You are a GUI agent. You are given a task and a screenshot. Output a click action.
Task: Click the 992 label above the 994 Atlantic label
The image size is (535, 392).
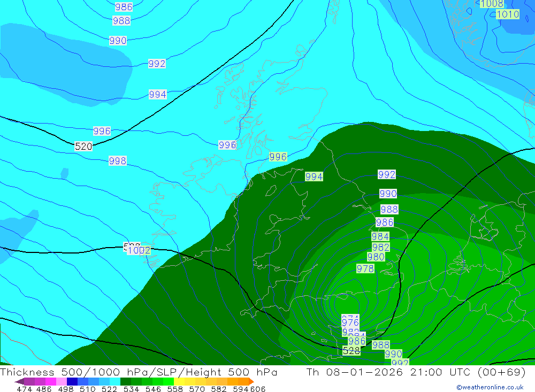(157, 64)
